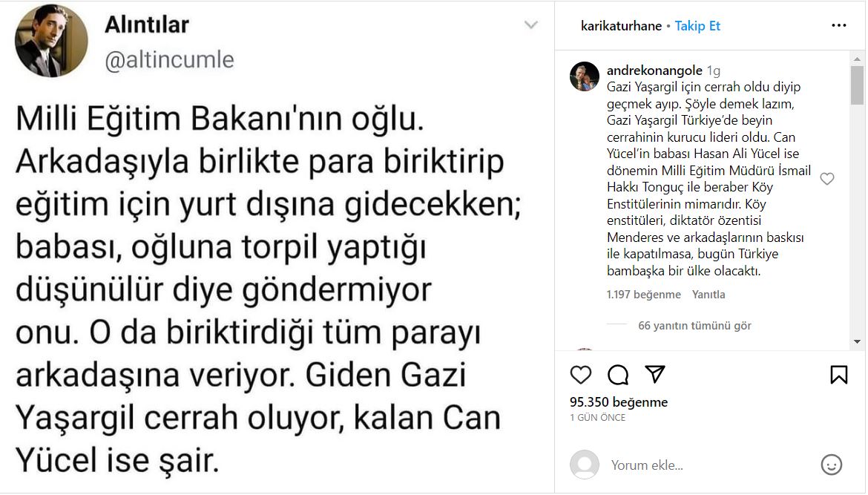Expand the tweet's chevron dropdown arrow
This screenshot has height=495, width=868.
point(530,25)
